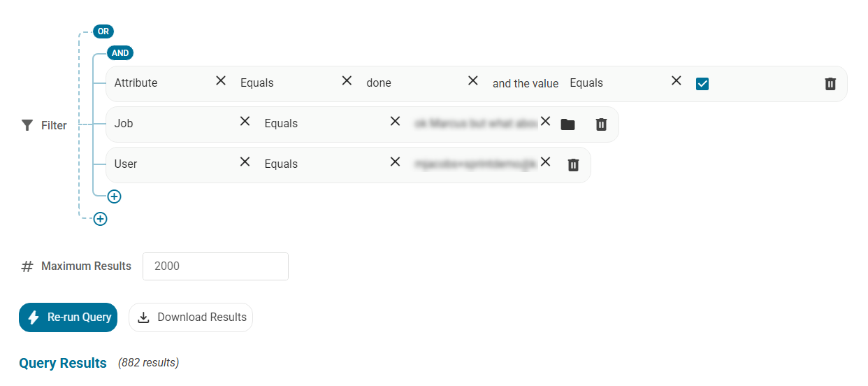Open folder browser for Job value
This screenshot has width=868, height=386.
567,124
